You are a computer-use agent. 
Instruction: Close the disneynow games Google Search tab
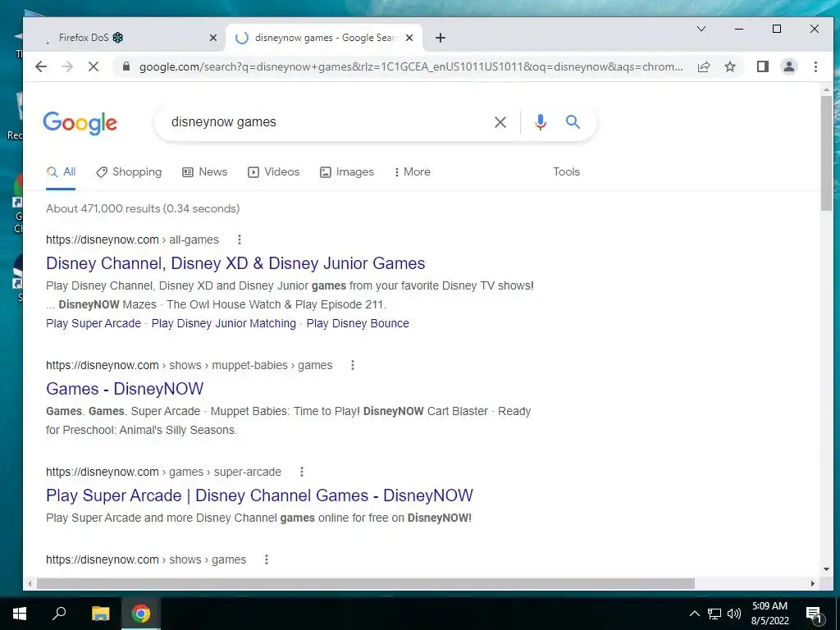click(x=409, y=38)
